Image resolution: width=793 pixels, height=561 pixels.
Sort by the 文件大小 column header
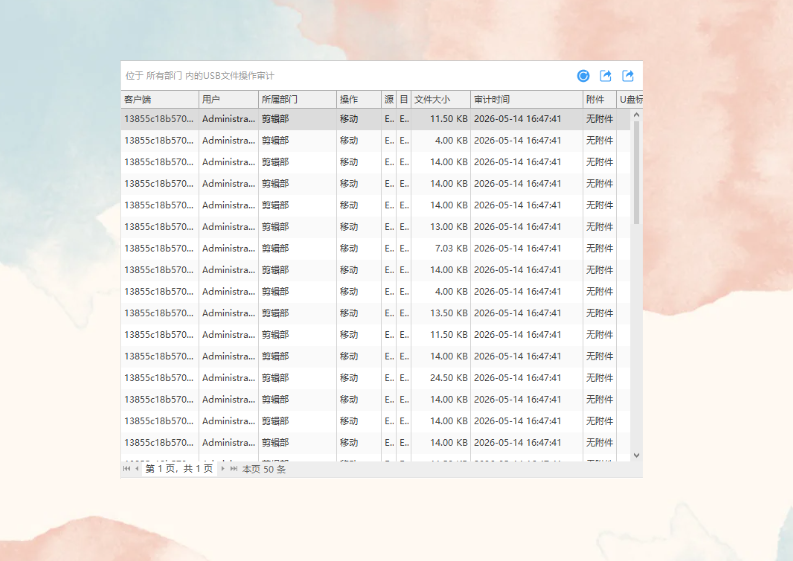tap(441, 99)
